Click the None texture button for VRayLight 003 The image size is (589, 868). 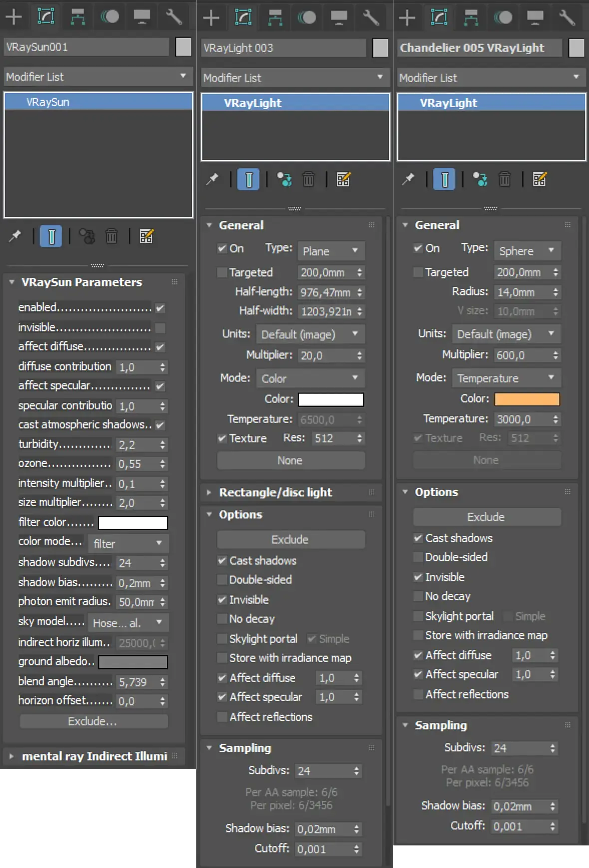point(291,460)
